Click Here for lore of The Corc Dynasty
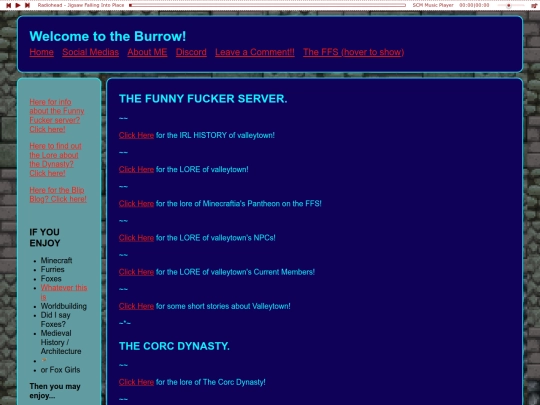Screen dimensions: 540x405 [x=136, y=382]
